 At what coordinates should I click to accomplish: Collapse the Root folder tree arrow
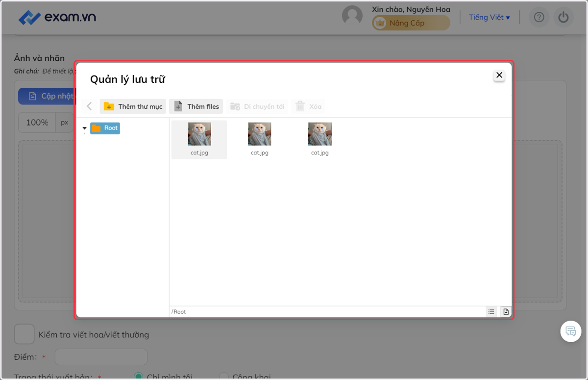click(85, 128)
